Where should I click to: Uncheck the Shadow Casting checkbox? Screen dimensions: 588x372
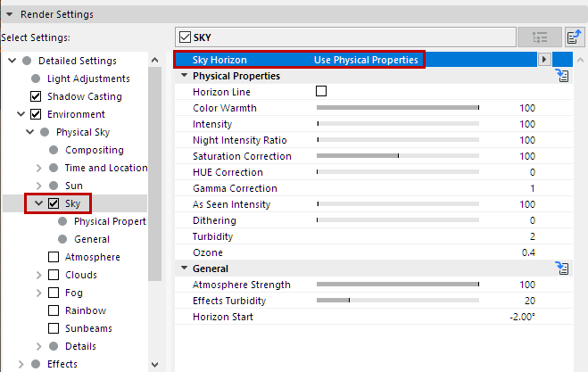tap(36, 96)
